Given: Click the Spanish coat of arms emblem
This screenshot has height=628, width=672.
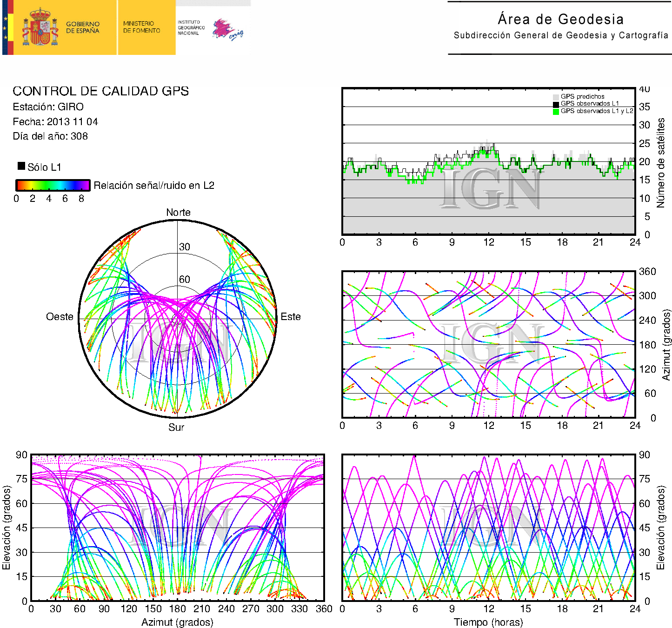Looking at the screenshot, I should coord(40,27).
